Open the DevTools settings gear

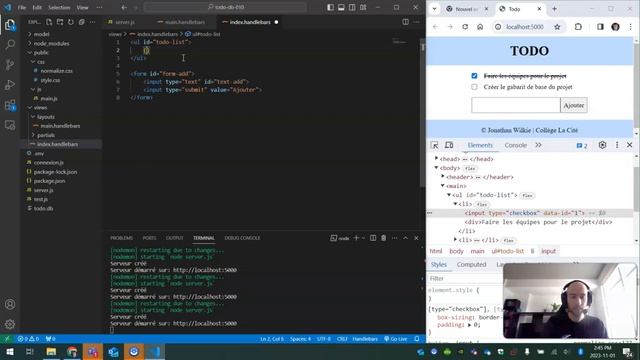[x=602, y=145]
